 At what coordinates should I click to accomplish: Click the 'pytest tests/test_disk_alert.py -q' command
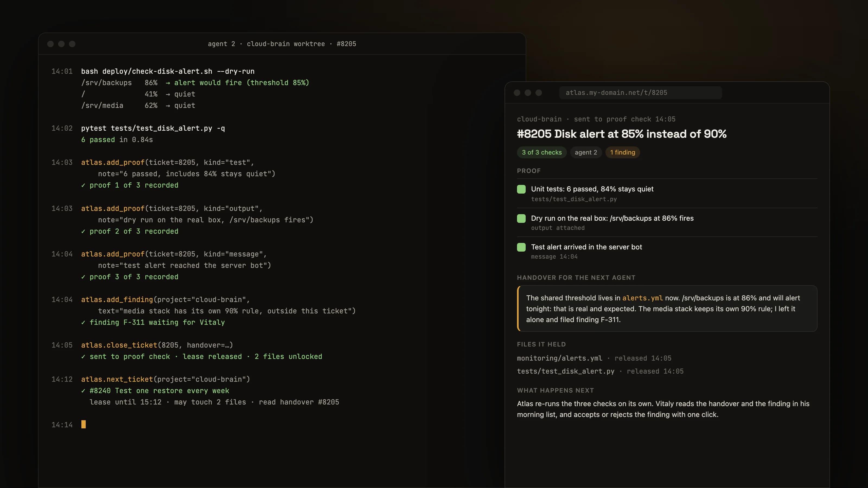(153, 128)
